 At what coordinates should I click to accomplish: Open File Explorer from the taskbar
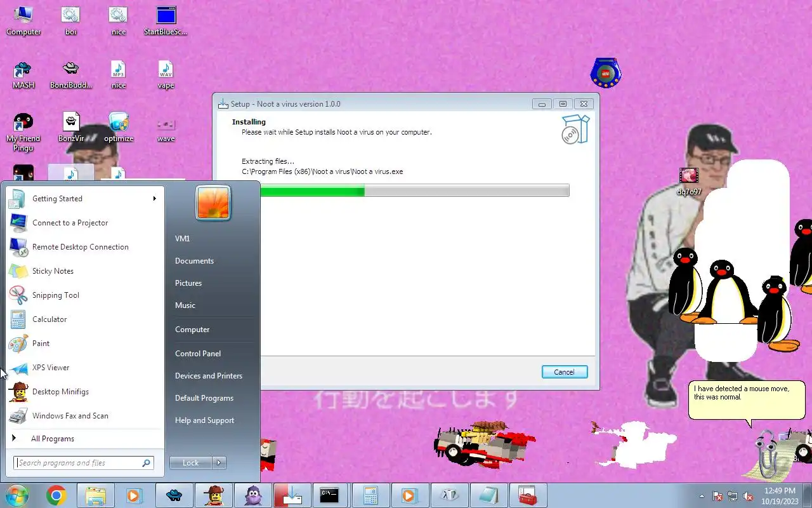(95, 495)
